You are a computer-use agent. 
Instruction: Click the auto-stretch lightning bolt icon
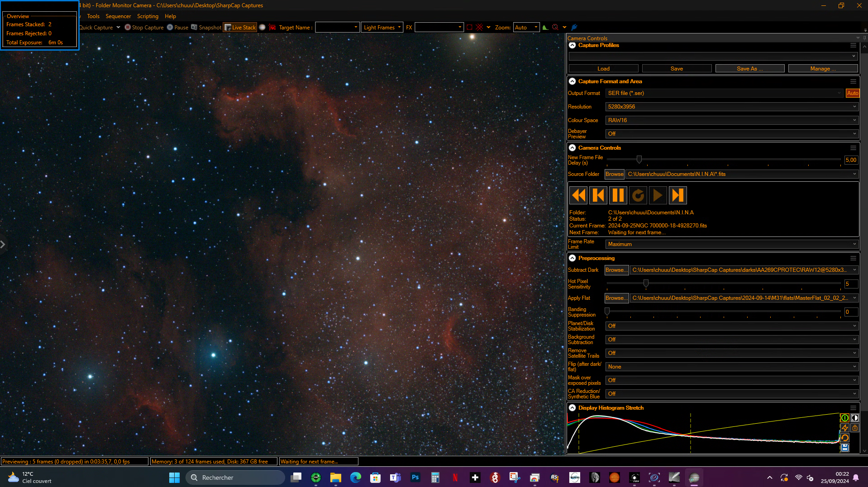click(x=844, y=428)
